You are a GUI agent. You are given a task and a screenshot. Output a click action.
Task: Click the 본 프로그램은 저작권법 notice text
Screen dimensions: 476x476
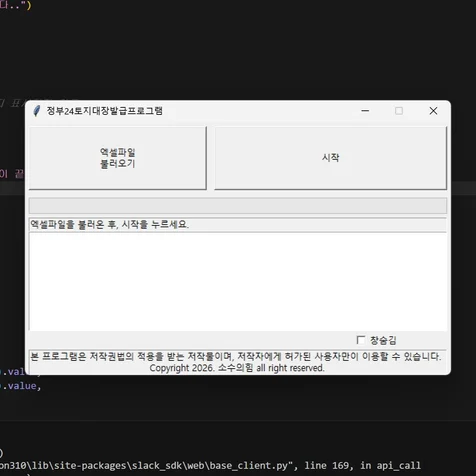236,357
